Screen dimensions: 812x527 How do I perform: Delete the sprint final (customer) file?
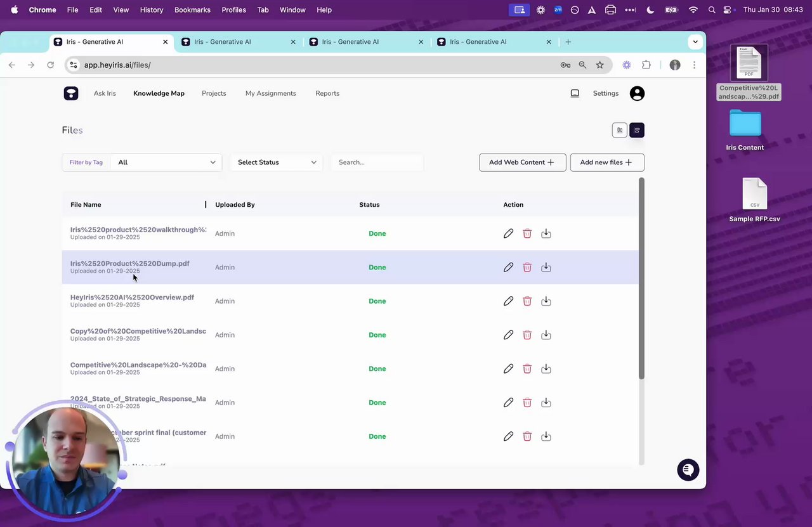(x=527, y=436)
